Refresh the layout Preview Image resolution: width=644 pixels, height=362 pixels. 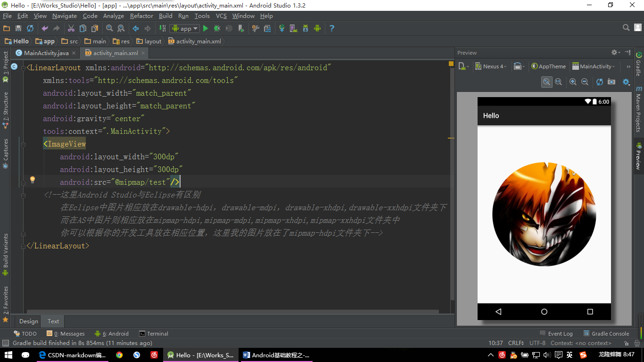click(x=600, y=82)
